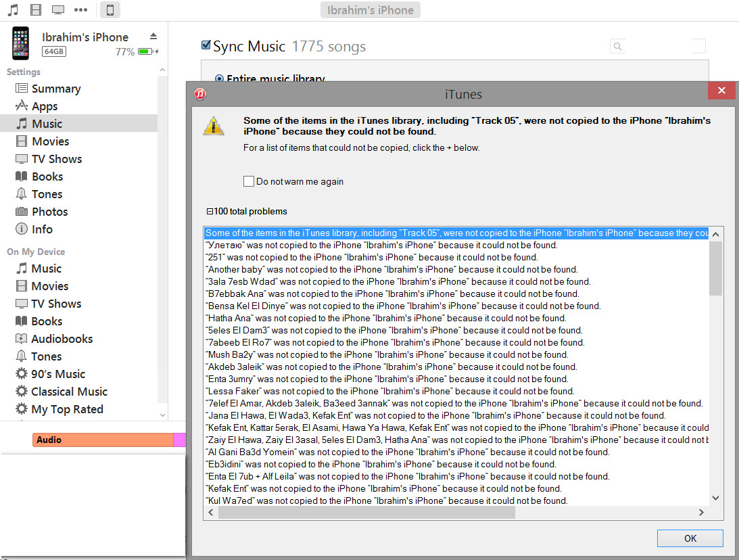Select the highlighted "Track 05" problem row
The height and width of the screenshot is (560, 739).
(x=456, y=233)
